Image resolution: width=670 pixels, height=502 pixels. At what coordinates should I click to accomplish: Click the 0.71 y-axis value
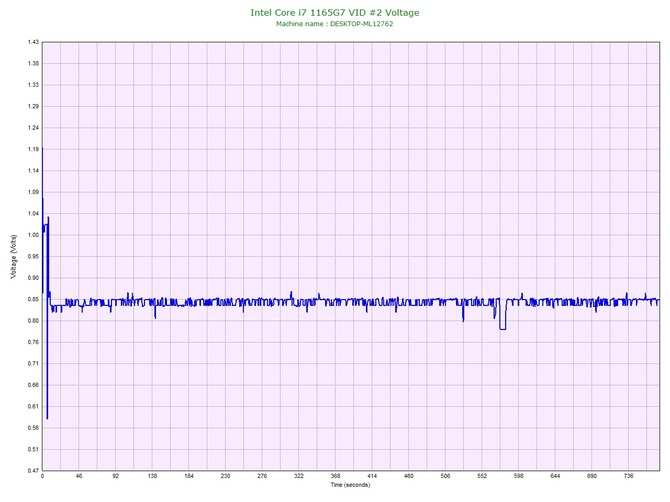33,364
